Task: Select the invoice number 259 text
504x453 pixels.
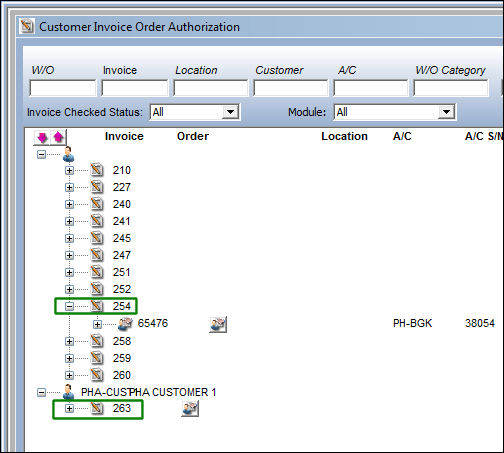Action: [x=122, y=358]
